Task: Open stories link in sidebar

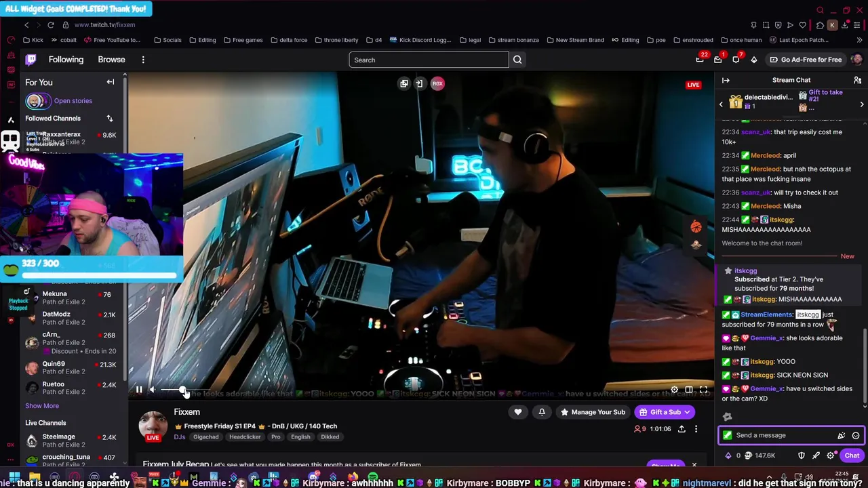Action: [73, 101]
